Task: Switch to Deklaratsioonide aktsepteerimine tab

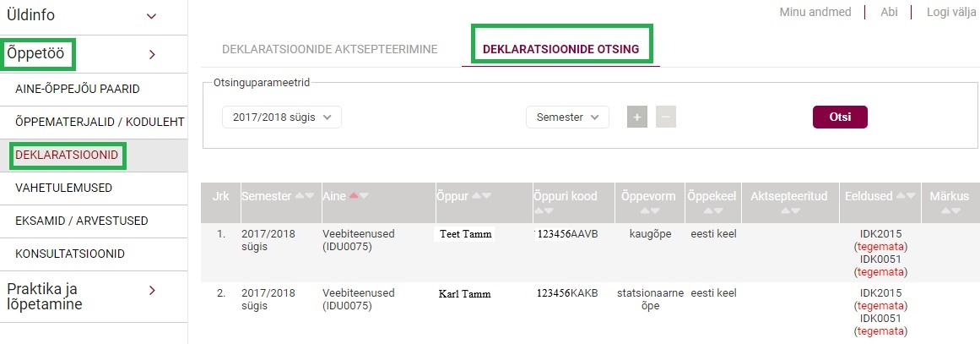Action: (329, 49)
